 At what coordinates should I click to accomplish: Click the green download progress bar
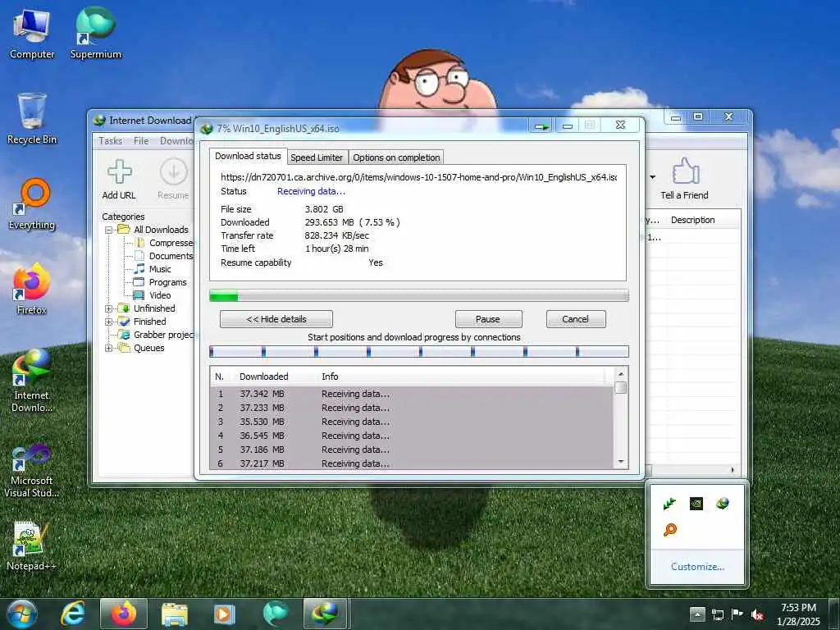(x=419, y=295)
